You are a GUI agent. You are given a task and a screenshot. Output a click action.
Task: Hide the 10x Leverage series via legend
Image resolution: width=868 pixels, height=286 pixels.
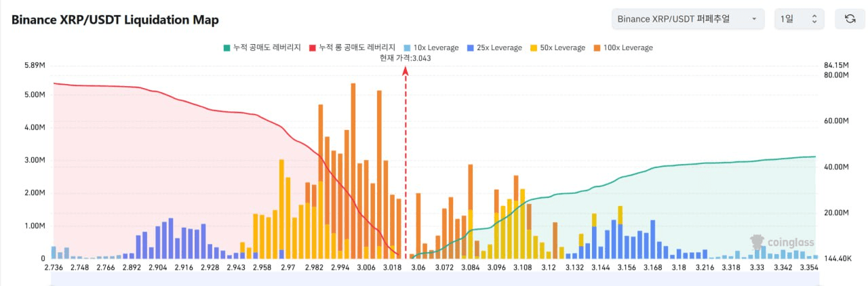click(431, 48)
